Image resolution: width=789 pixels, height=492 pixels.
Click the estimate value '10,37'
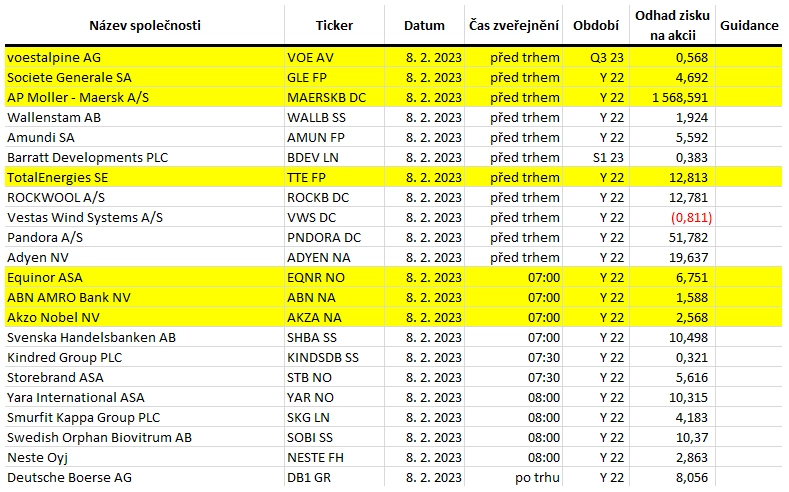(x=692, y=438)
